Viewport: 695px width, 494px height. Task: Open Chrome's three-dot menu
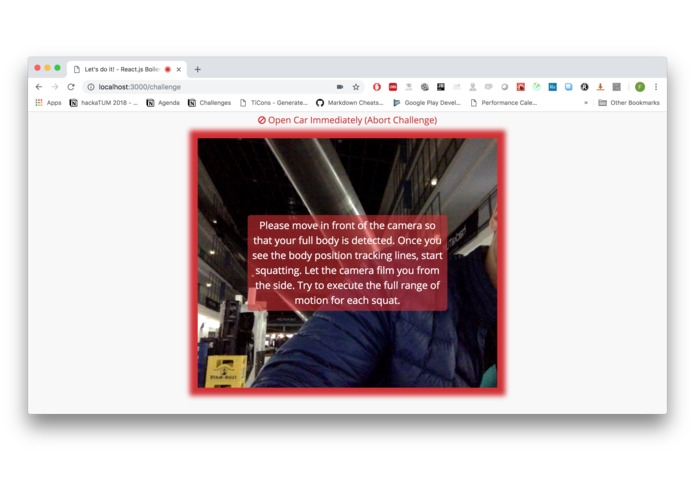pos(656,87)
